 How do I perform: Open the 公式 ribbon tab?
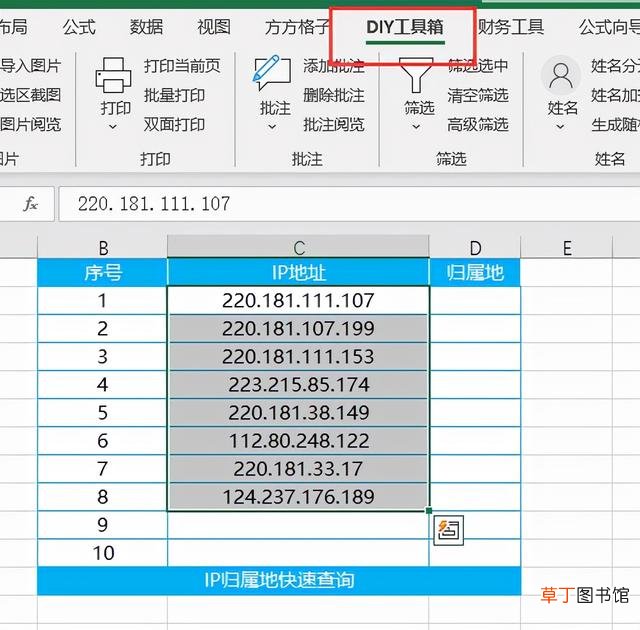79,27
